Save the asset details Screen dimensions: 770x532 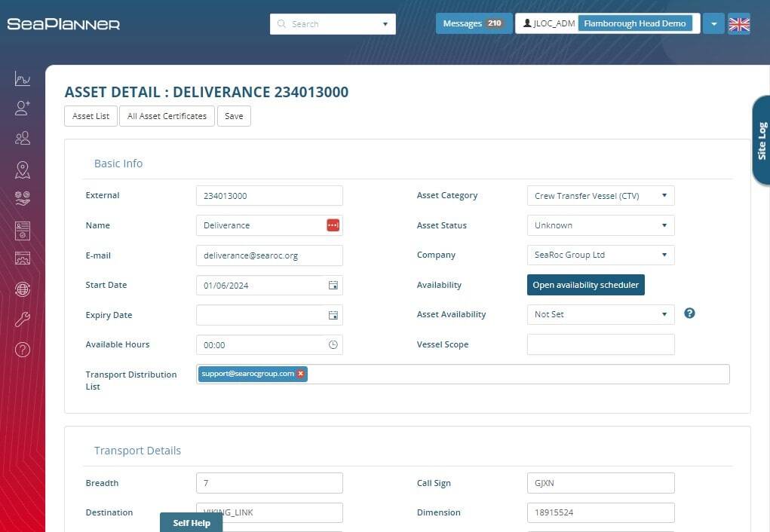tap(234, 116)
